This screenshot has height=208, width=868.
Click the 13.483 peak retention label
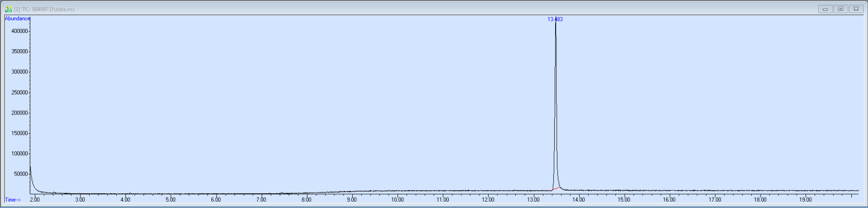pos(555,20)
